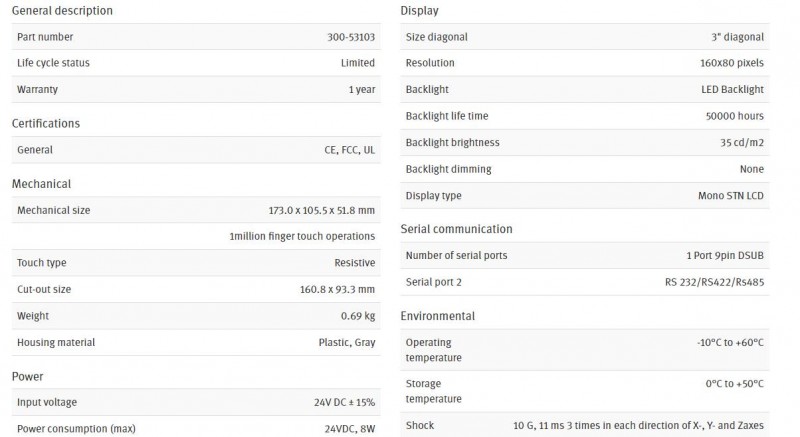Image resolution: width=800 pixels, height=437 pixels.
Task: Click the General description heading
Action: point(62,11)
